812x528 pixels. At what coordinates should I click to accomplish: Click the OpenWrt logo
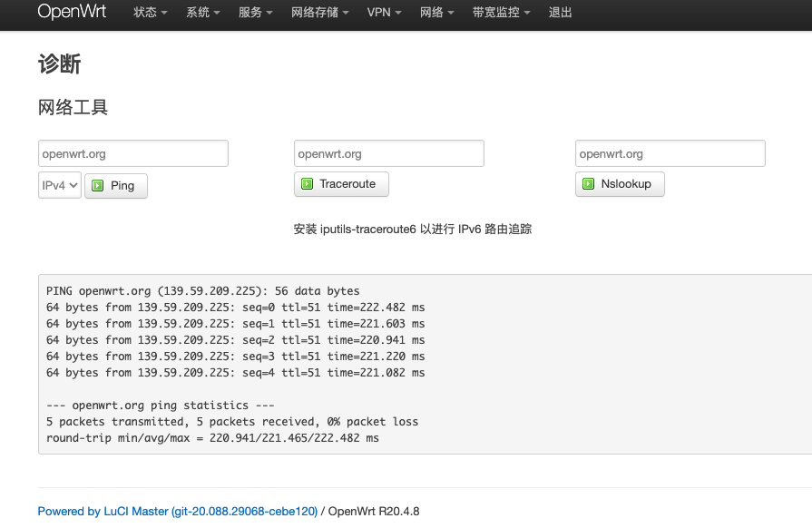click(x=72, y=14)
